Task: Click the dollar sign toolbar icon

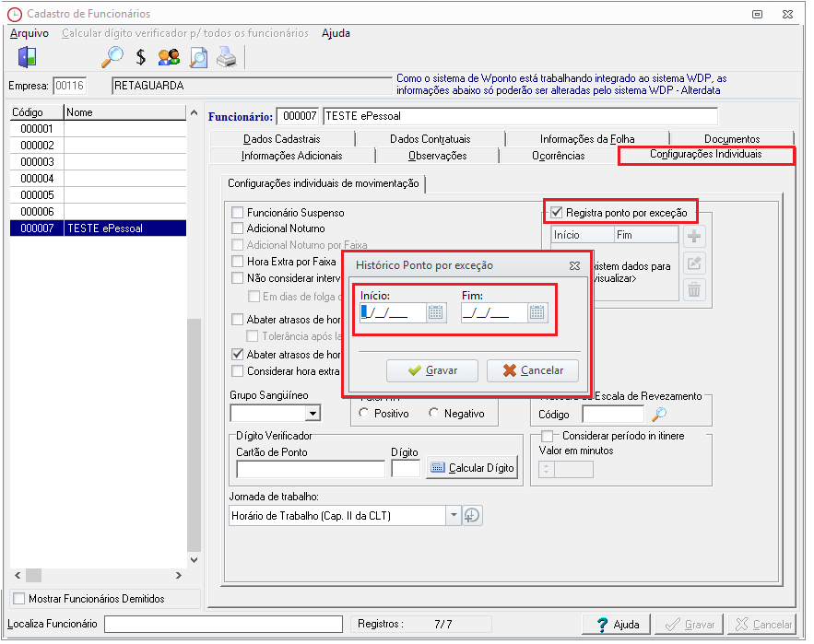Action: point(141,57)
